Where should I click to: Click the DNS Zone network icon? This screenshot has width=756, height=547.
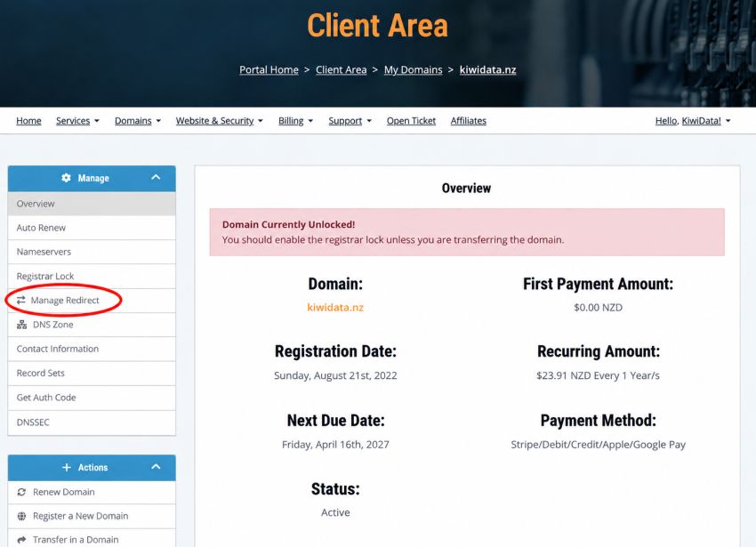[21, 325]
